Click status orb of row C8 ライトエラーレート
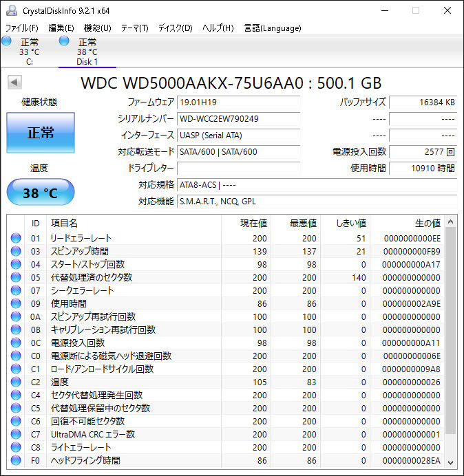Image resolution: width=464 pixels, height=476 pixels. (x=16, y=447)
